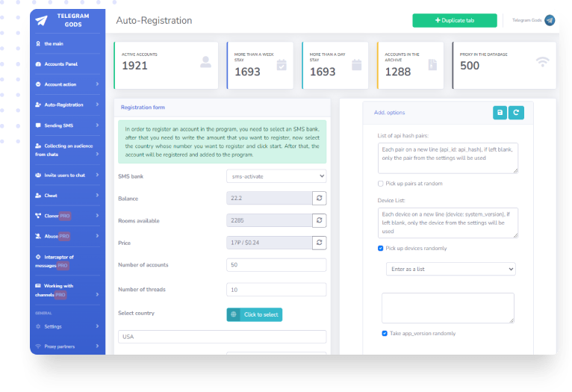Click the Balance value field

pos(270,198)
